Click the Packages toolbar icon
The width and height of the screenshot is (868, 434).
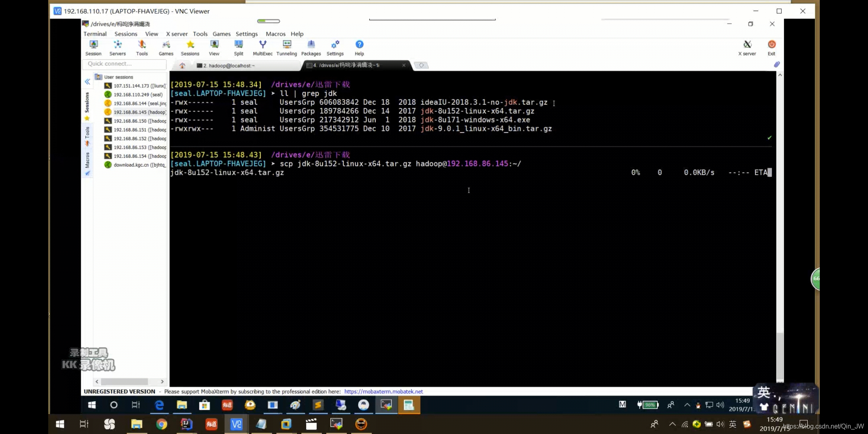pos(311,48)
